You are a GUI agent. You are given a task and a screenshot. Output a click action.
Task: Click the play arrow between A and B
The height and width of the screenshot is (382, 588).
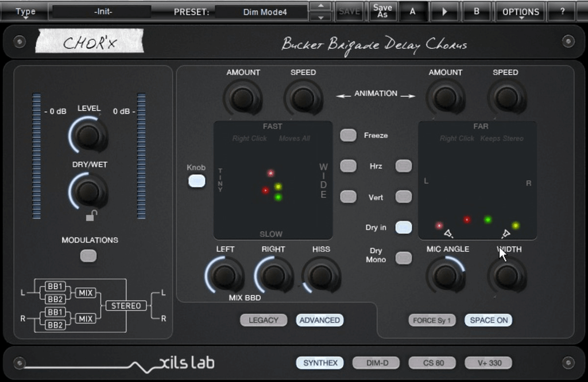pyautogui.click(x=444, y=11)
